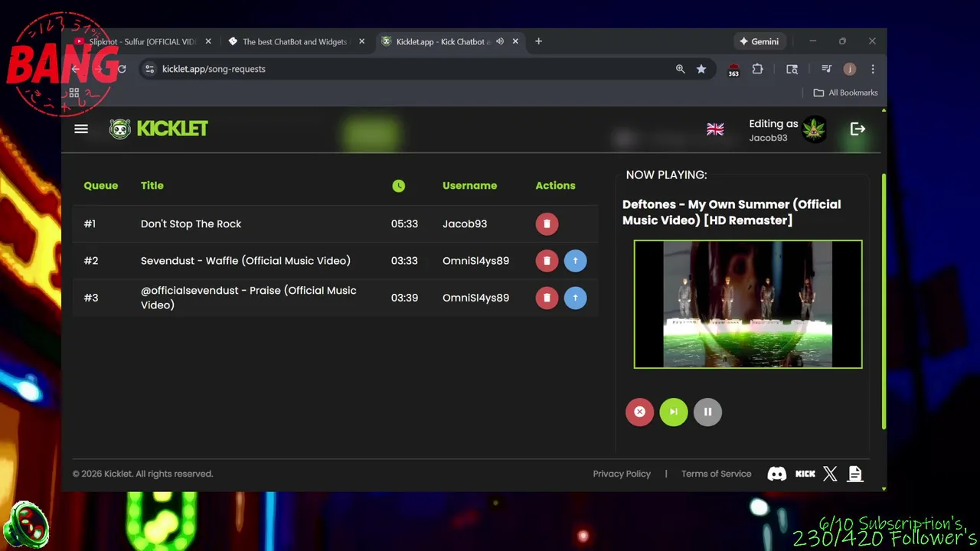Close the Kicklet.app tab
The image size is (980, 551).
tap(515, 41)
